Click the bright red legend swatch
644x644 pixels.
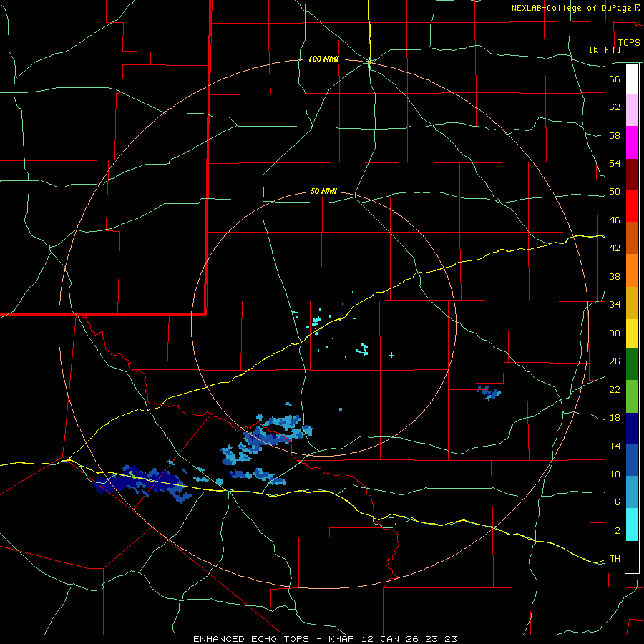pyautogui.click(x=632, y=206)
